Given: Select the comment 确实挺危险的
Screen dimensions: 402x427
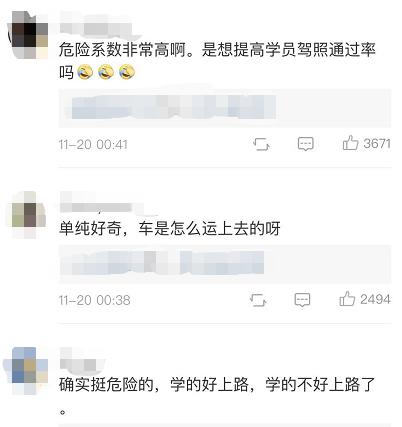Looking at the screenshot, I should 217,395.
